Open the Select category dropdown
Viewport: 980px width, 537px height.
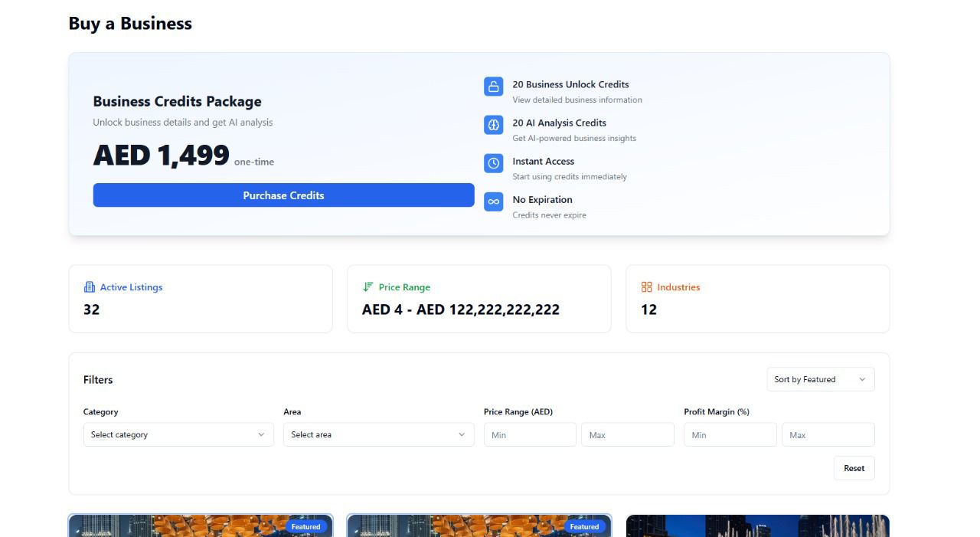(178, 434)
